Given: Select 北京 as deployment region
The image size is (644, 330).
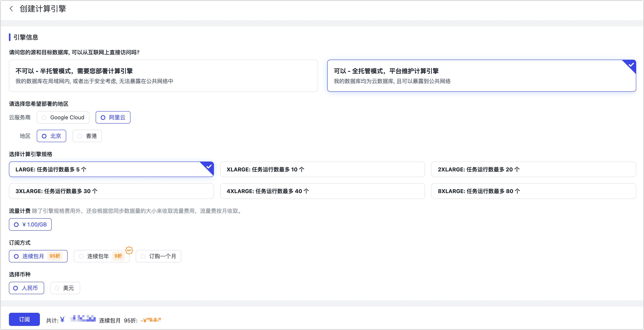Looking at the screenshot, I should 51,136.
